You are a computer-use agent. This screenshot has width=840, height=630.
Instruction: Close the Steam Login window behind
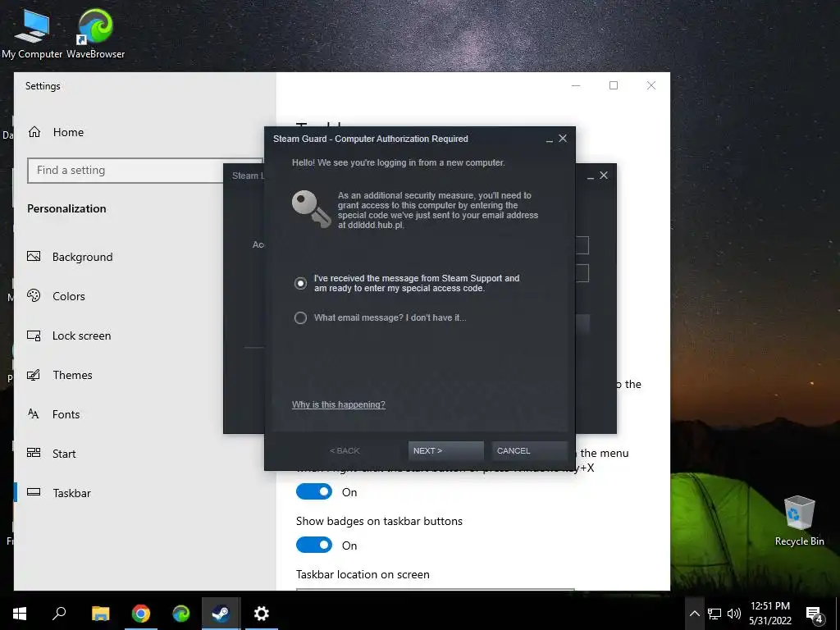click(604, 176)
